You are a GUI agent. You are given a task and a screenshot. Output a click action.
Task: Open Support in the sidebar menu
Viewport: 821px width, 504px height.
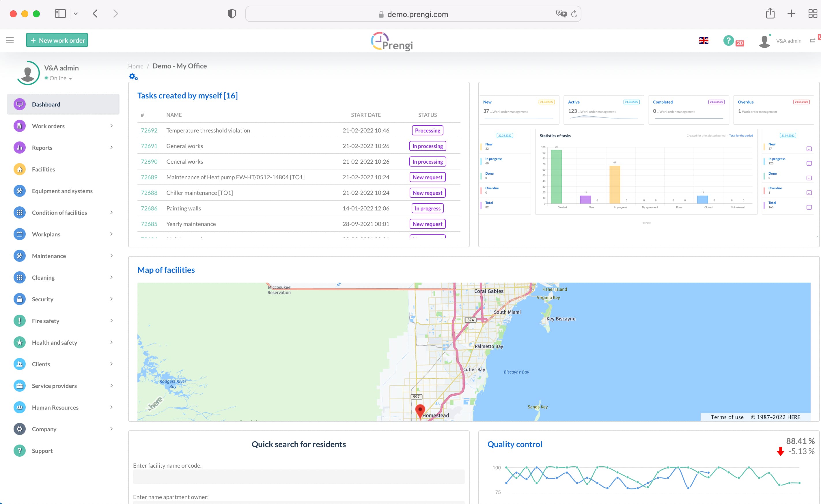pos(42,451)
